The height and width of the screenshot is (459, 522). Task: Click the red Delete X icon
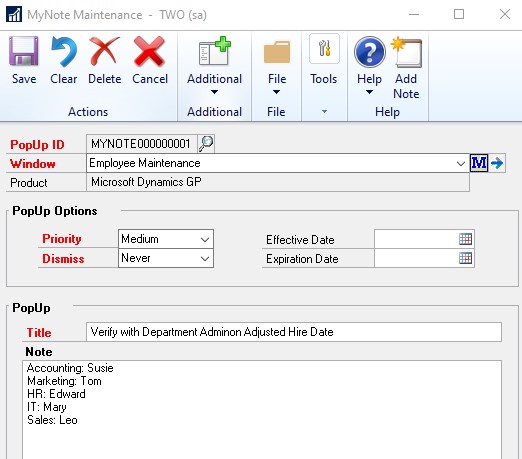[104, 51]
